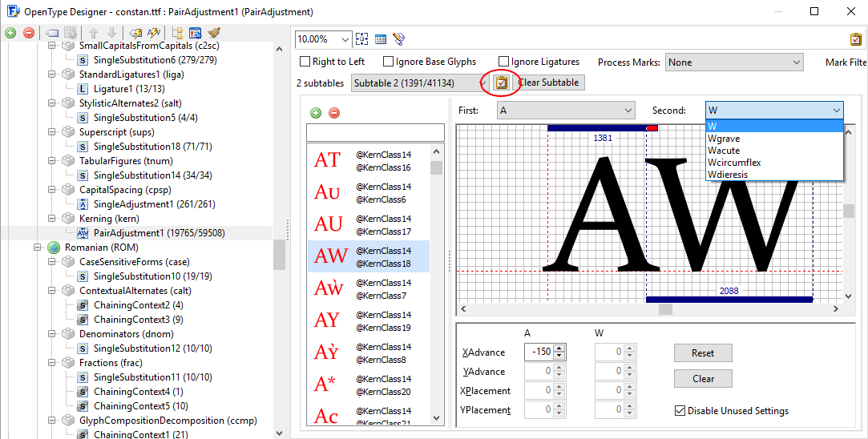This screenshot has width=868, height=439.
Task: Collapse the Romanian (ROM) tree node
Action: [38, 248]
